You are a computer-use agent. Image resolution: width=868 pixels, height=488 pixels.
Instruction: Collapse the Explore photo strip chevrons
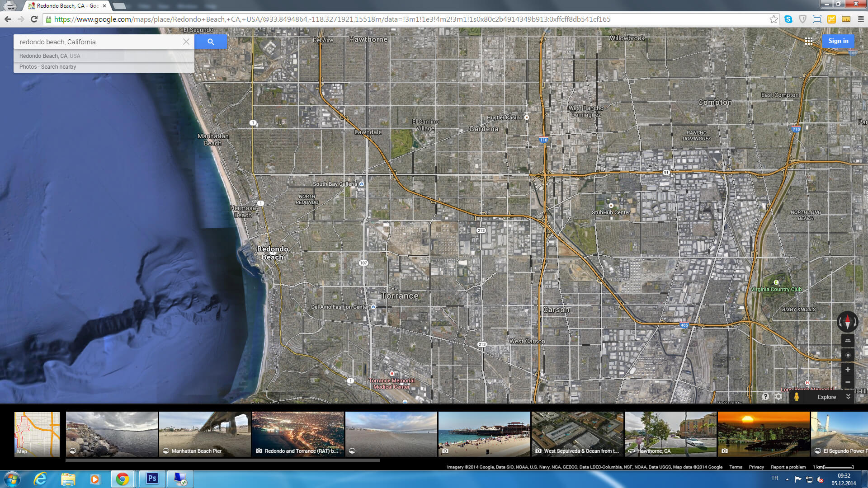[848, 397]
